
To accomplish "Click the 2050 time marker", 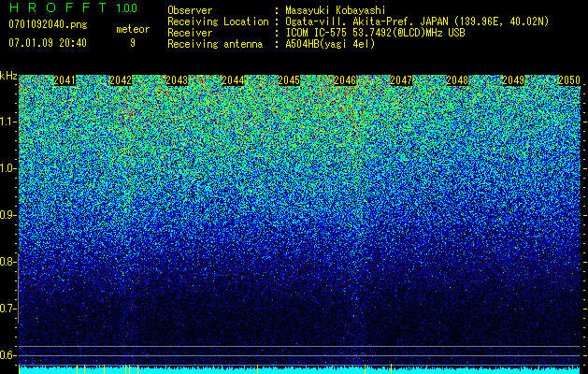I will tap(569, 80).
